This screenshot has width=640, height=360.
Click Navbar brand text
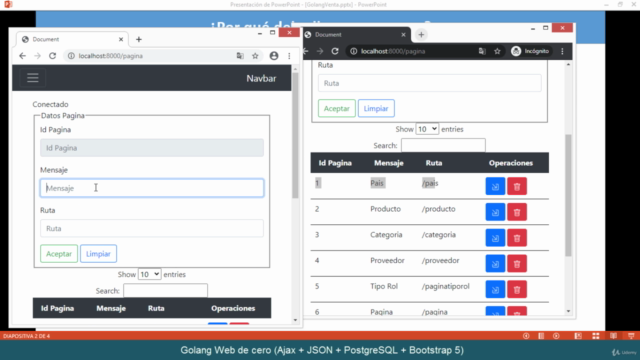pos(261,78)
